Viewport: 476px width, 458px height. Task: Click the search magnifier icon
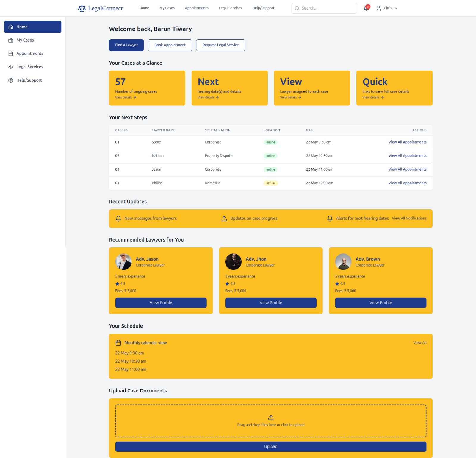pos(297,8)
